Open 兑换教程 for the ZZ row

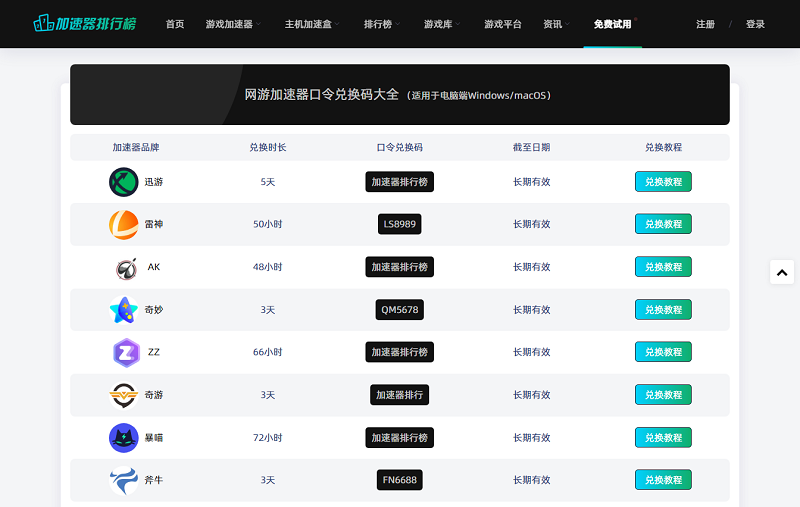pyautogui.click(x=663, y=352)
